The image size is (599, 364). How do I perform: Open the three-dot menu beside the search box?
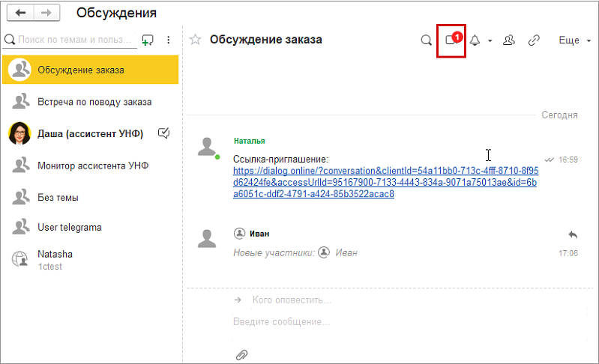coord(169,40)
